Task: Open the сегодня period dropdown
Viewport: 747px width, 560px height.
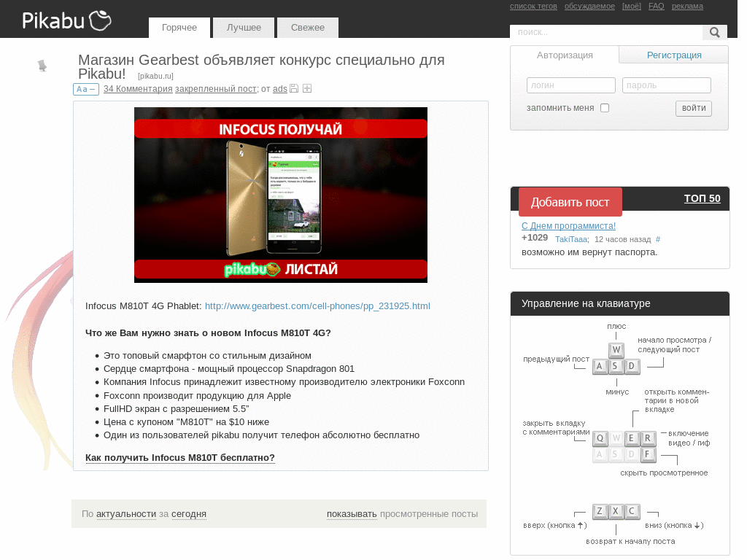Action: (189, 514)
